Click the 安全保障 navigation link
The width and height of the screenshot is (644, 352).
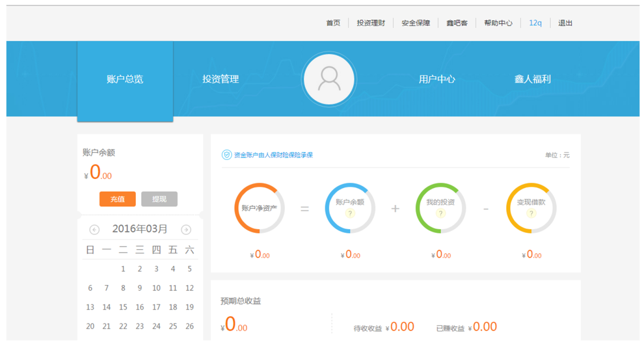[416, 23]
